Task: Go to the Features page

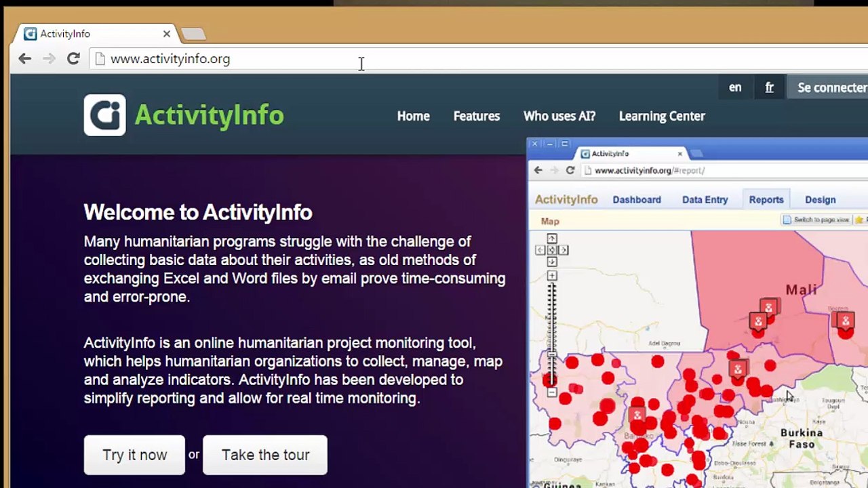Action: click(x=477, y=116)
